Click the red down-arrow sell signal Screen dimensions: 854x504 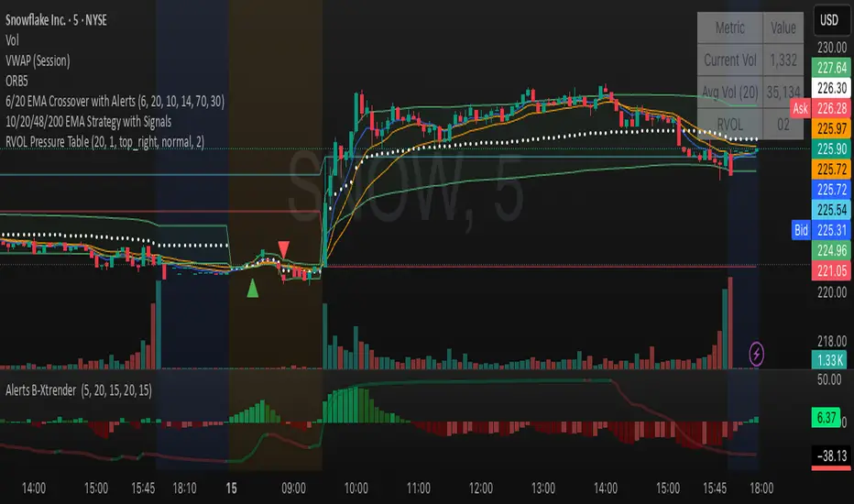point(283,249)
